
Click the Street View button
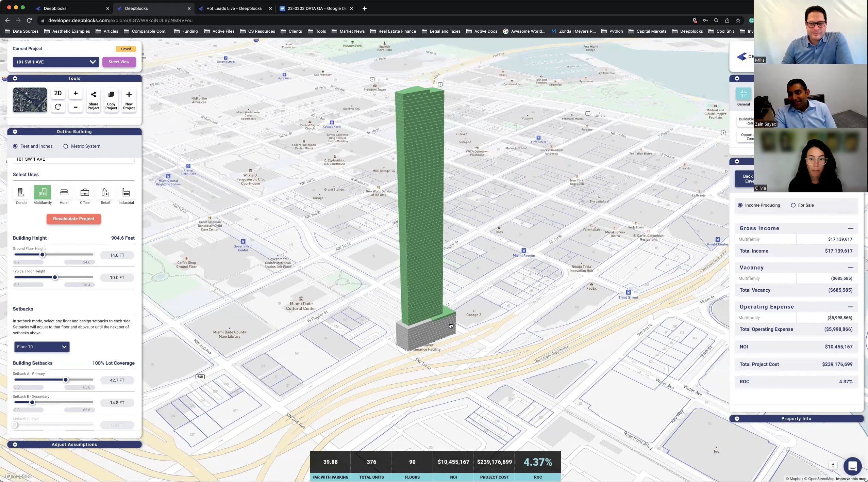pos(119,62)
